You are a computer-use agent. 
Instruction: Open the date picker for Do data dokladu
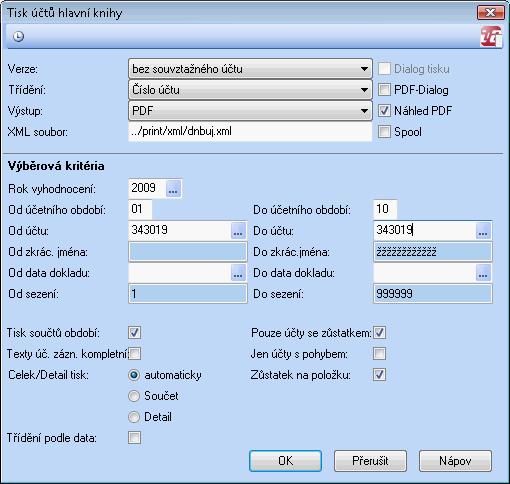[483, 273]
